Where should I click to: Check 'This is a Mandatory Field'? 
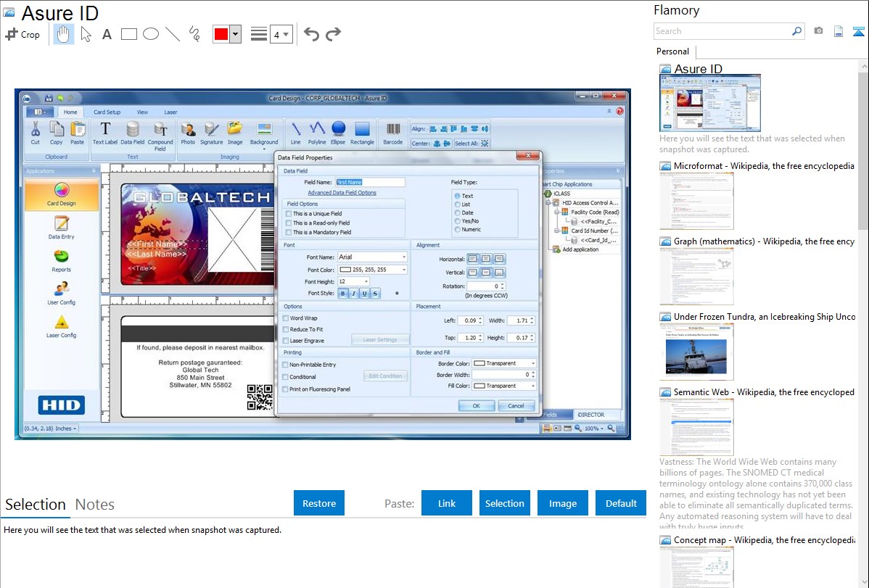coord(288,232)
